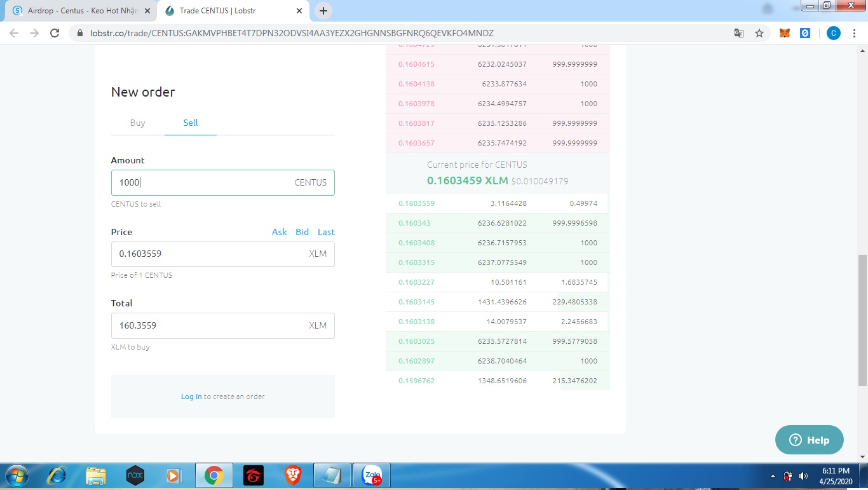
Task: Open a new browser tab
Action: tap(323, 11)
